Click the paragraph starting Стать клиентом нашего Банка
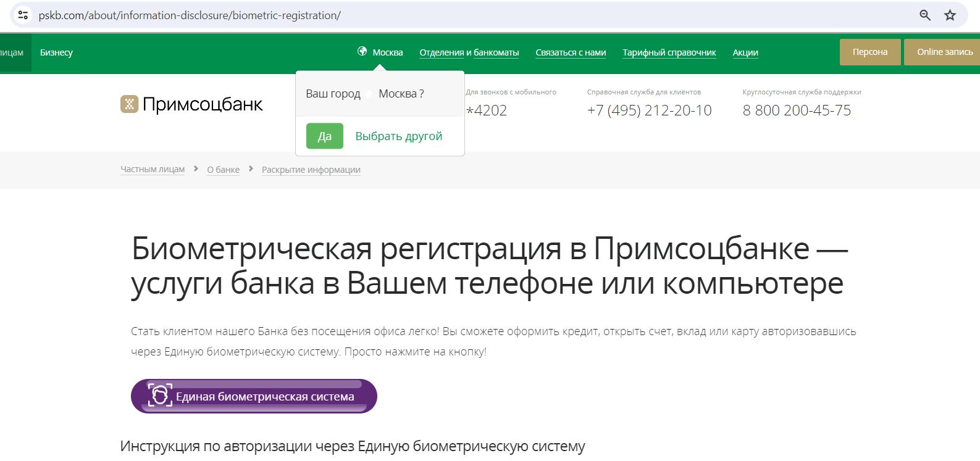Viewport: 980px width, 461px height. tap(493, 341)
